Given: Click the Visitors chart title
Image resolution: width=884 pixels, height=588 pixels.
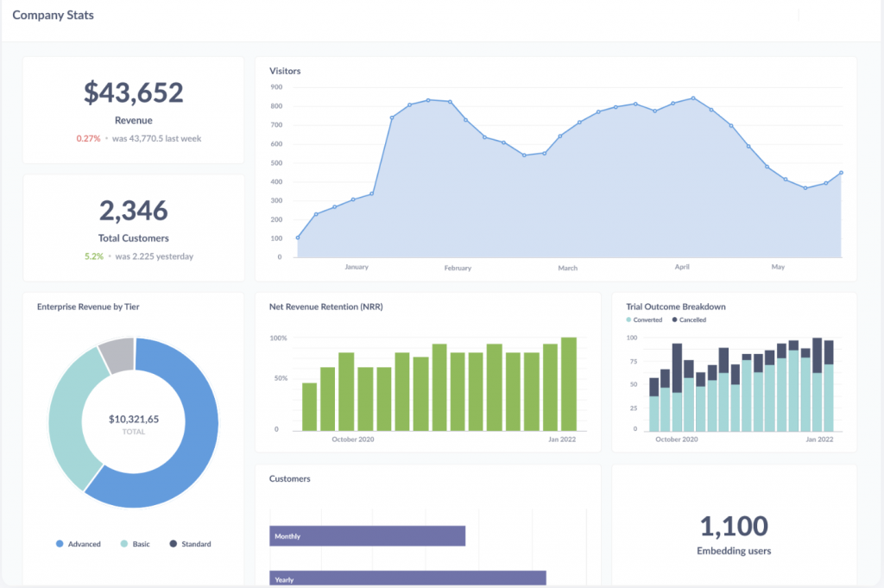Looking at the screenshot, I should point(285,71).
